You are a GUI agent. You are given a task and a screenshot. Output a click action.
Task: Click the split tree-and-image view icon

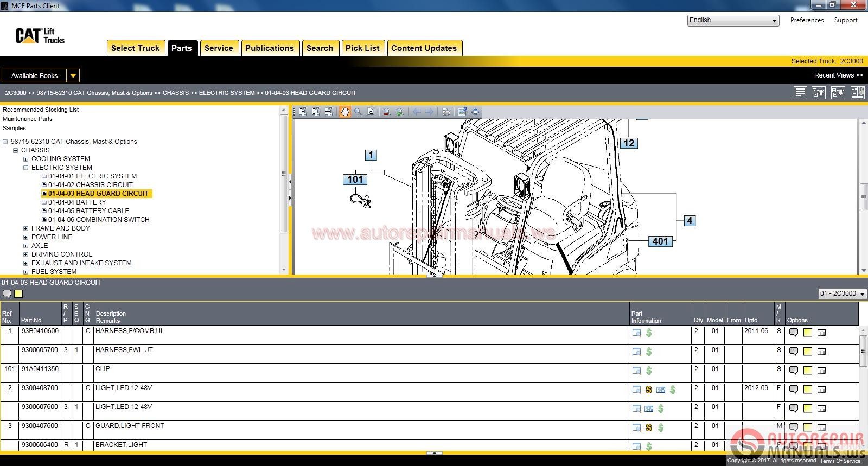coord(858,93)
